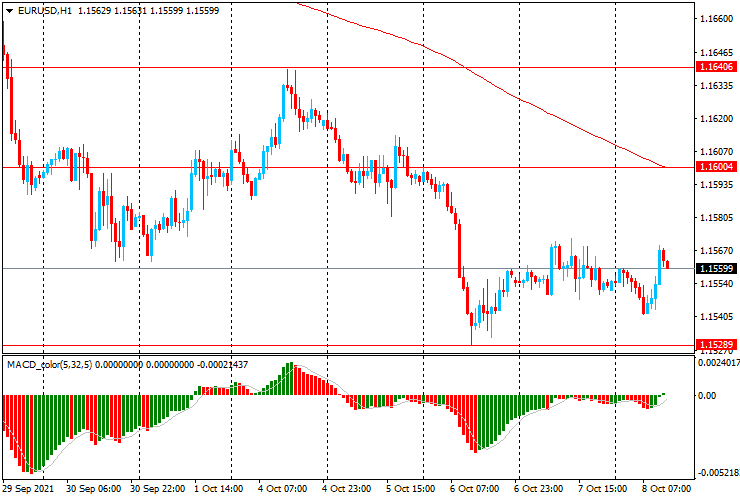This screenshot has height=500, width=740.
Task: Select the 7 Oct 15:00 time label
Action: (603, 488)
